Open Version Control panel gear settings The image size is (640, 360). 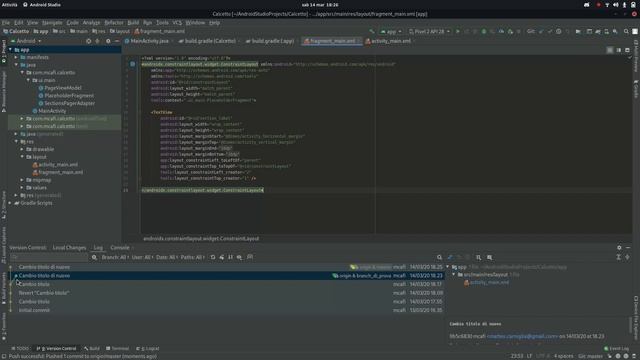619,247
